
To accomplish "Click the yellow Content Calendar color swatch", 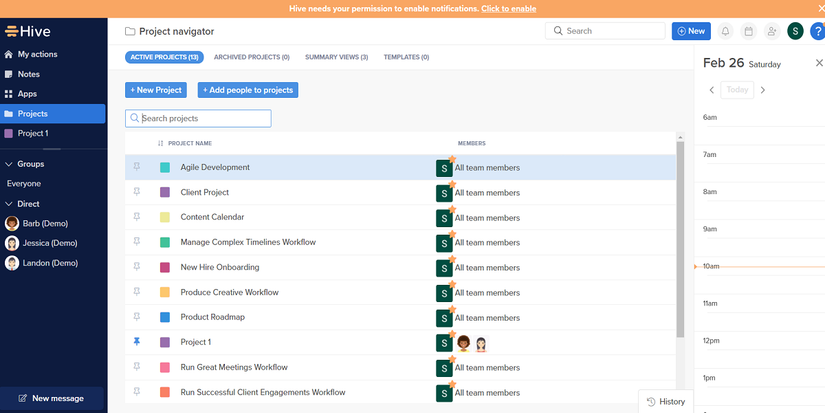I will pos(165,217).
